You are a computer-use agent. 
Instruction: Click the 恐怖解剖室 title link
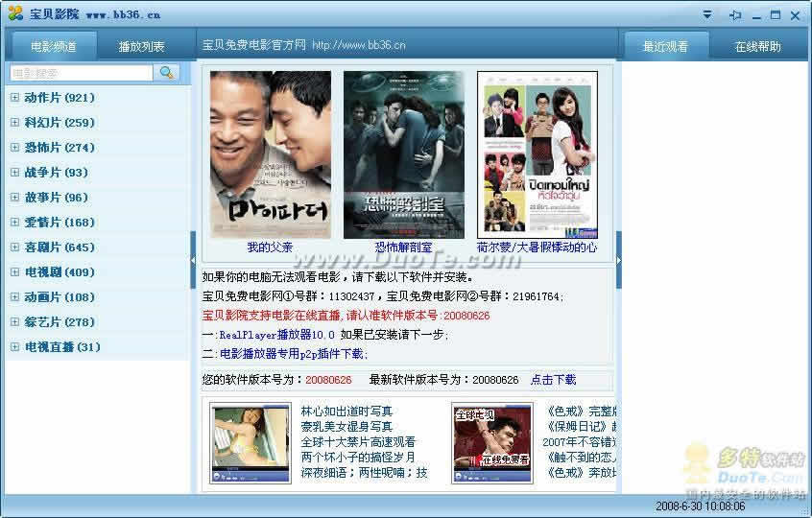pyautogui.click(x=403, y=247)
